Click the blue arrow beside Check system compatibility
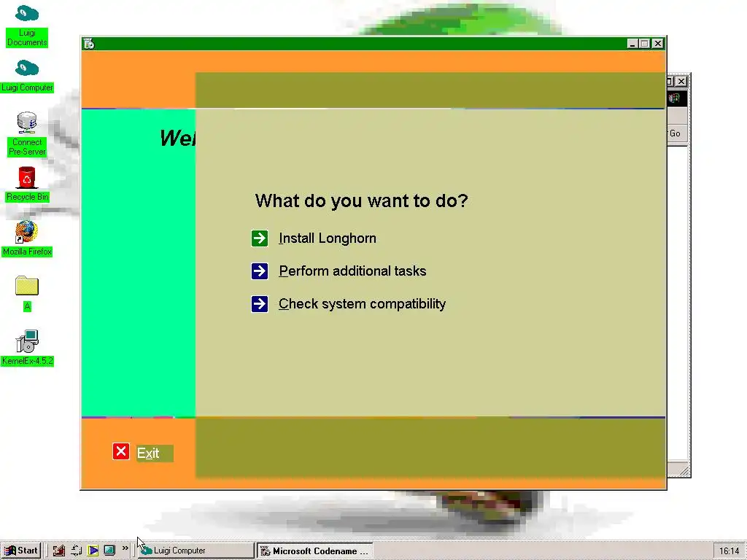 260,304
